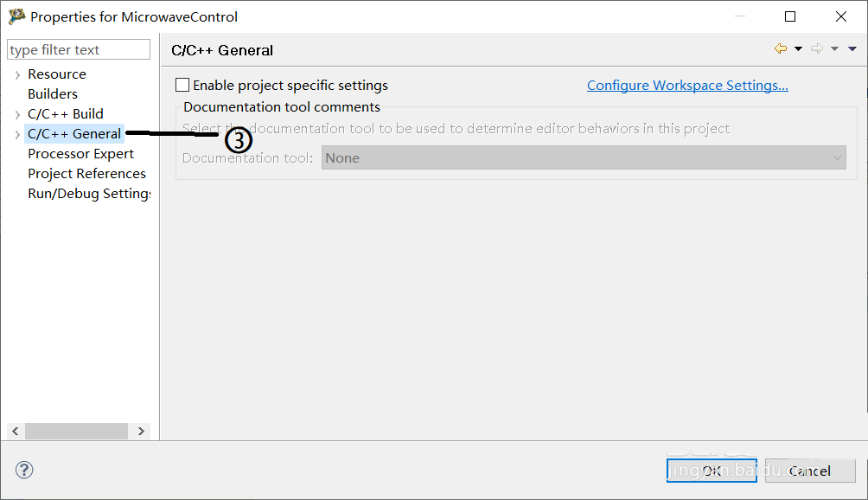Open the Project References page
Image resolution: width=868 pixels, height=500 pixels.
coord(86,173)
